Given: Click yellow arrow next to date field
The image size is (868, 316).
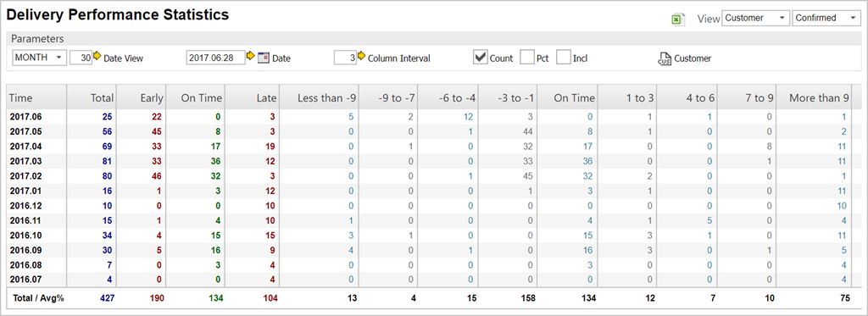Looking at the screenshot, I should tap(250, 57).
